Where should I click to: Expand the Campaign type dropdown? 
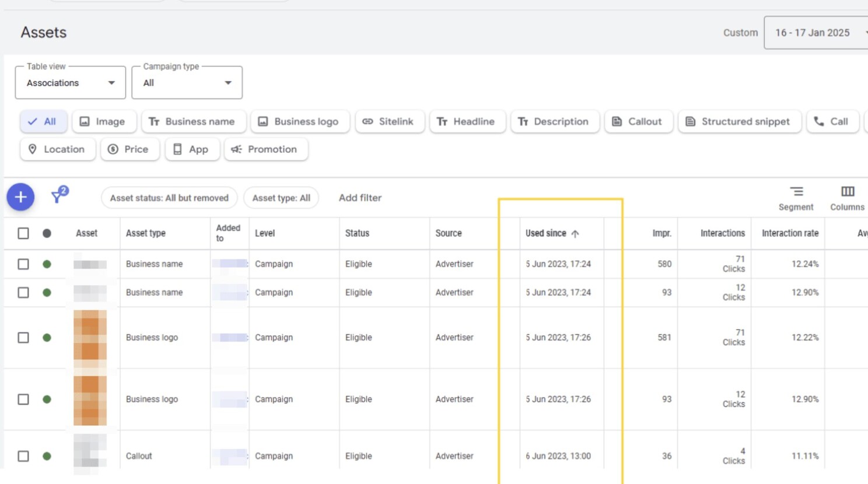tap(187, 83)
